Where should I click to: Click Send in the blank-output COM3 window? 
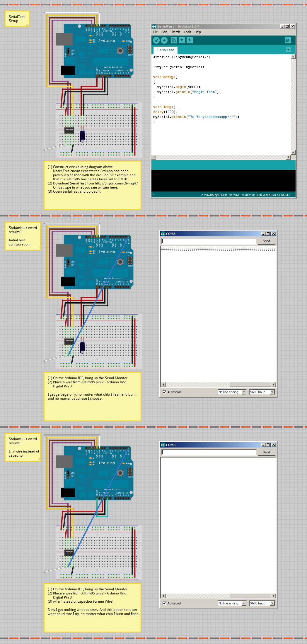266,452
